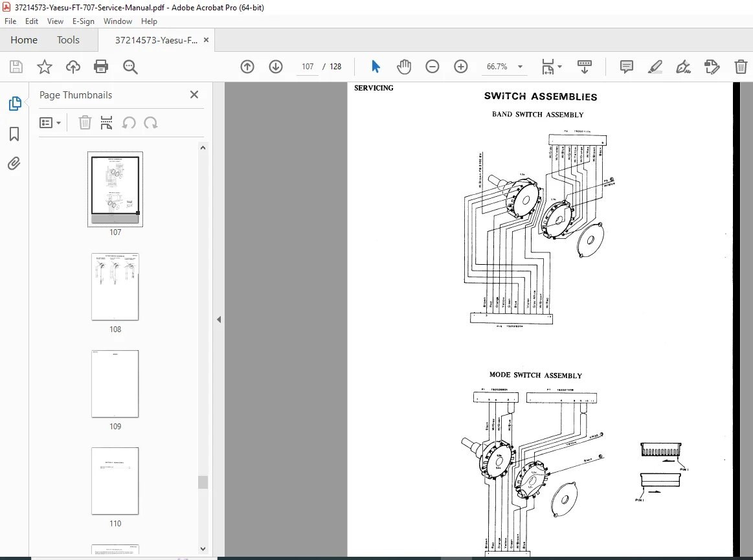Close the Yaesu document tab
The width and height of the screenshot is (753, 560).
206,40
